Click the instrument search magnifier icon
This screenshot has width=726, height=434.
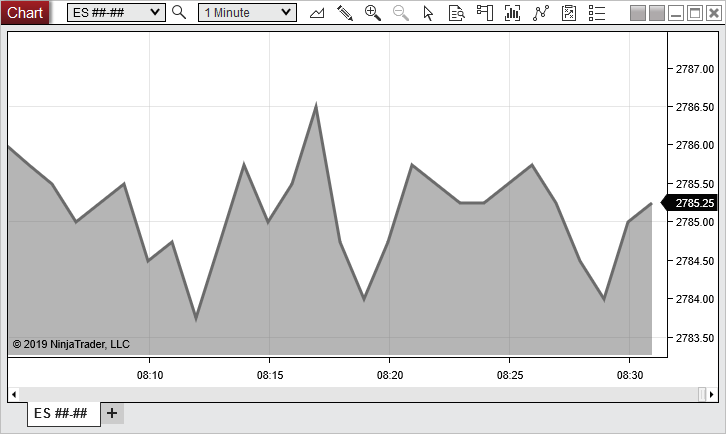point(179,13)
